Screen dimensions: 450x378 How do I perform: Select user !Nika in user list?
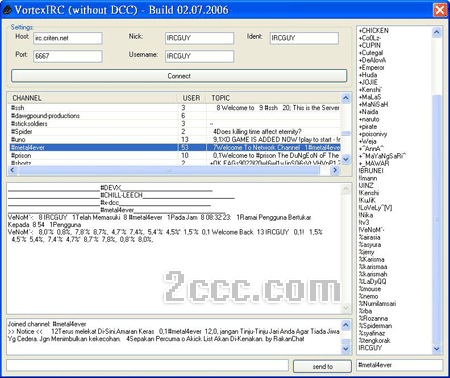click(366, 215)
